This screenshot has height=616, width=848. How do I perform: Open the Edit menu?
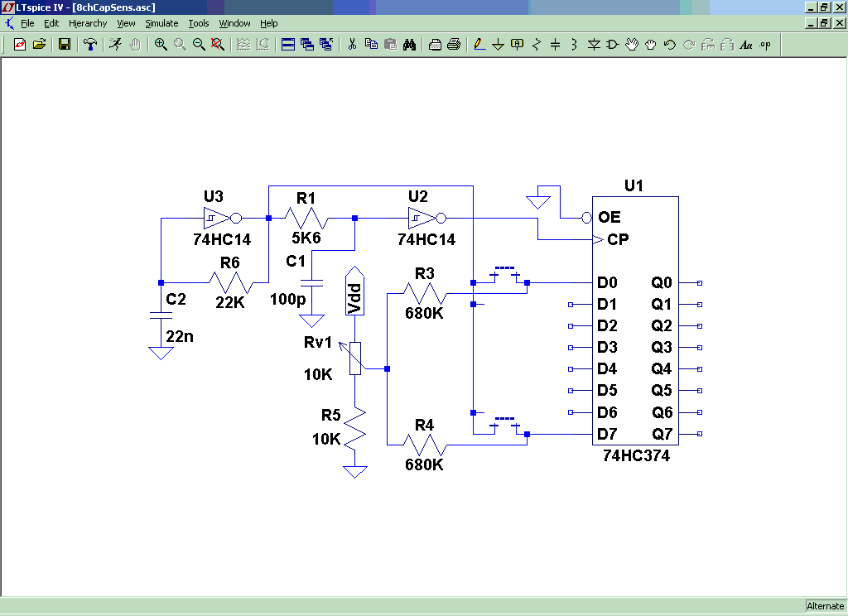click(51, 23)
